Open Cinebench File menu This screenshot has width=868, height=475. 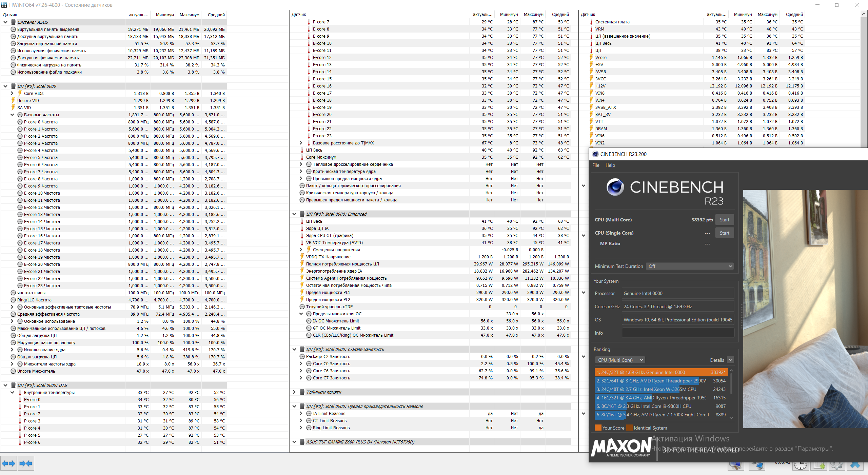(x=596, y=165)
